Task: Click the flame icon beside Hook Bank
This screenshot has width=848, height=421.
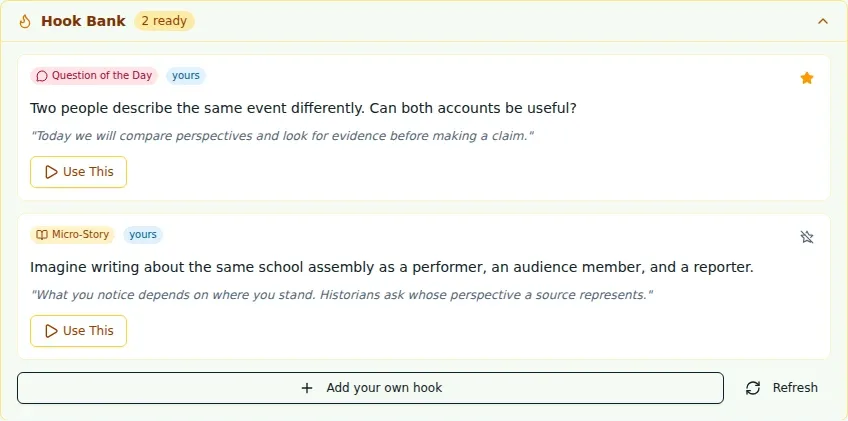Action: [25, 21]
